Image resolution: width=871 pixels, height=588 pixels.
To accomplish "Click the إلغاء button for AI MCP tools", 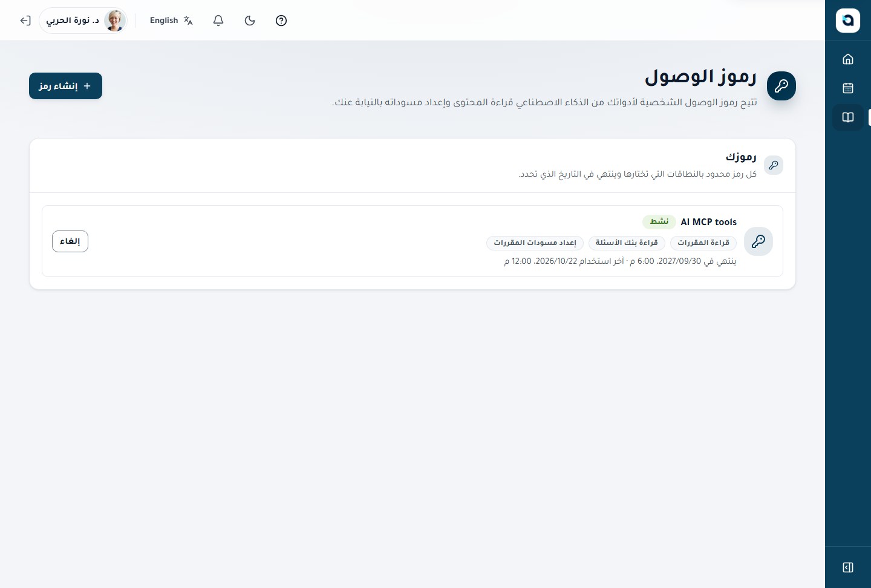I will [70, 241].
